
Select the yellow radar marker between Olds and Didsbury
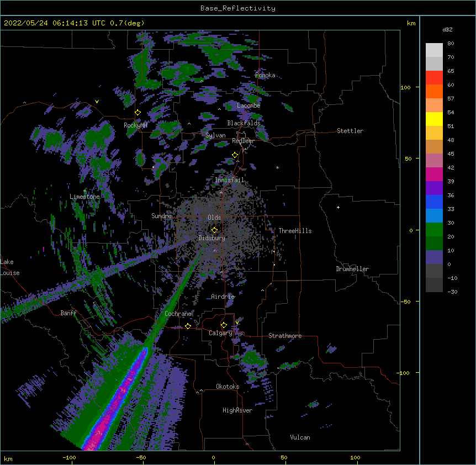click(214, 230)
